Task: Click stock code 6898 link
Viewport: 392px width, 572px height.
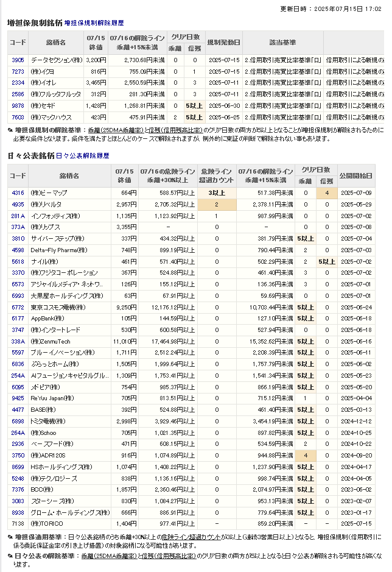Action: [18, 422]
